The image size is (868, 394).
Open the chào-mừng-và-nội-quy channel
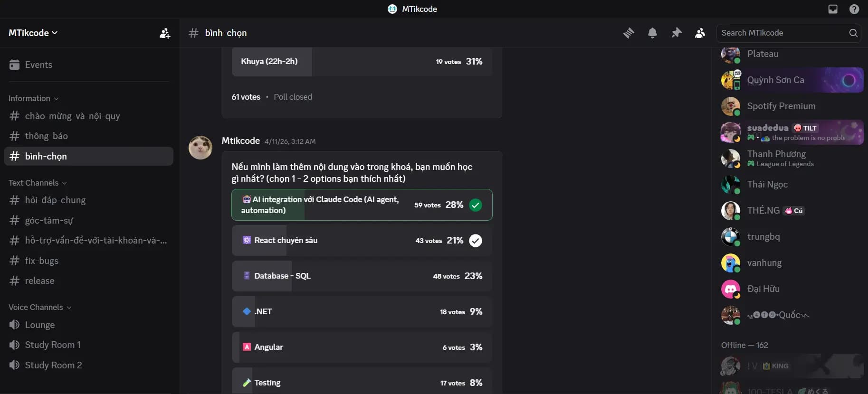tap(88, 116)
